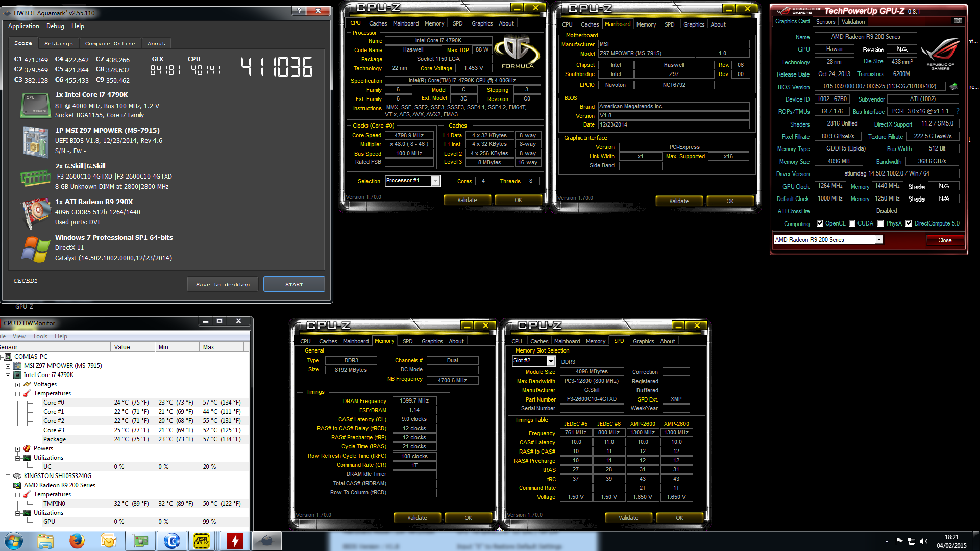Show hidden system tray icons
The height and width of the screenshot is (551, 980).
[887, 541]
